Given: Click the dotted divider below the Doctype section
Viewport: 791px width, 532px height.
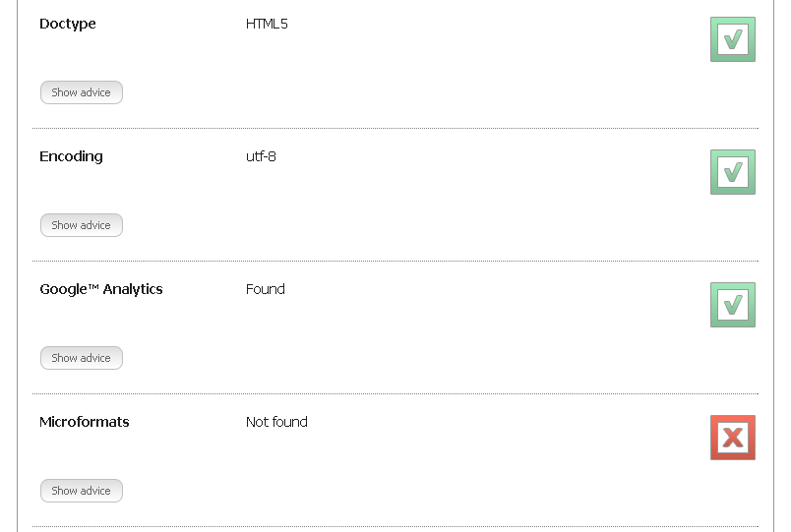Looking at the screenshot, I should tap(395, 128).
